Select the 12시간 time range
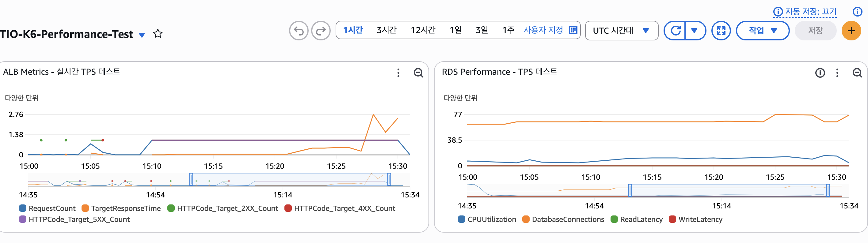The height and width of the screenshot is (243, 868). tap(423, 30)
